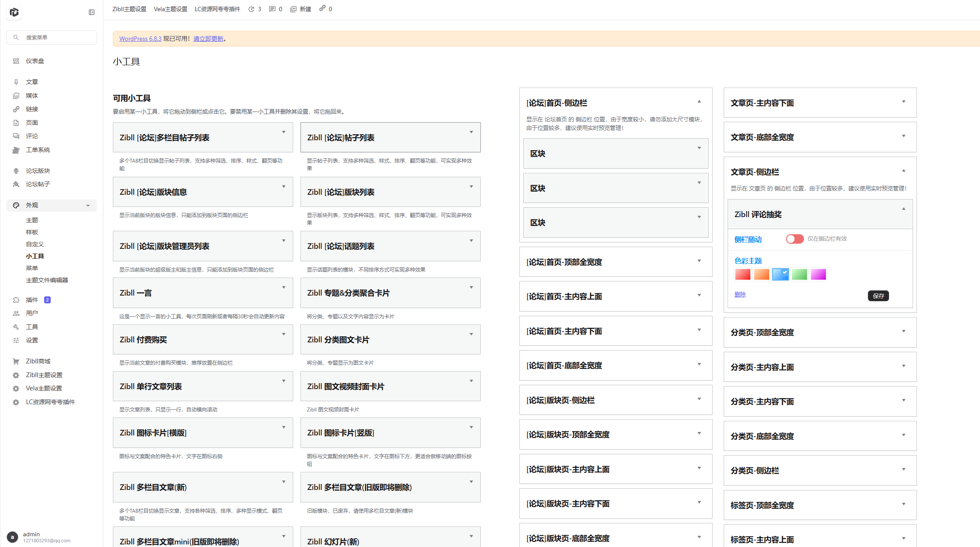Select the green color theme swatch
The width and height of the screenshot is (980, 547).
click(x=799, y=275)
